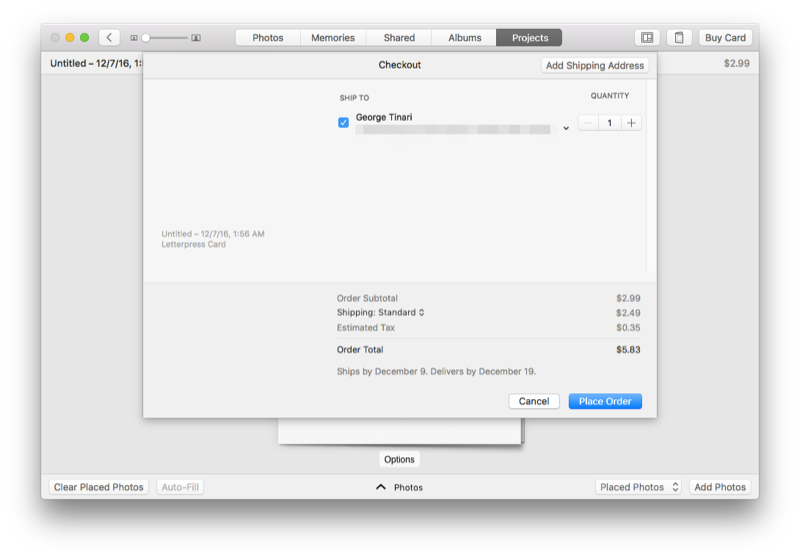Click the small thumbnail icon left of zoom slider
The image size is (800, 558).
pyautogui.click(x=134, y=38)
